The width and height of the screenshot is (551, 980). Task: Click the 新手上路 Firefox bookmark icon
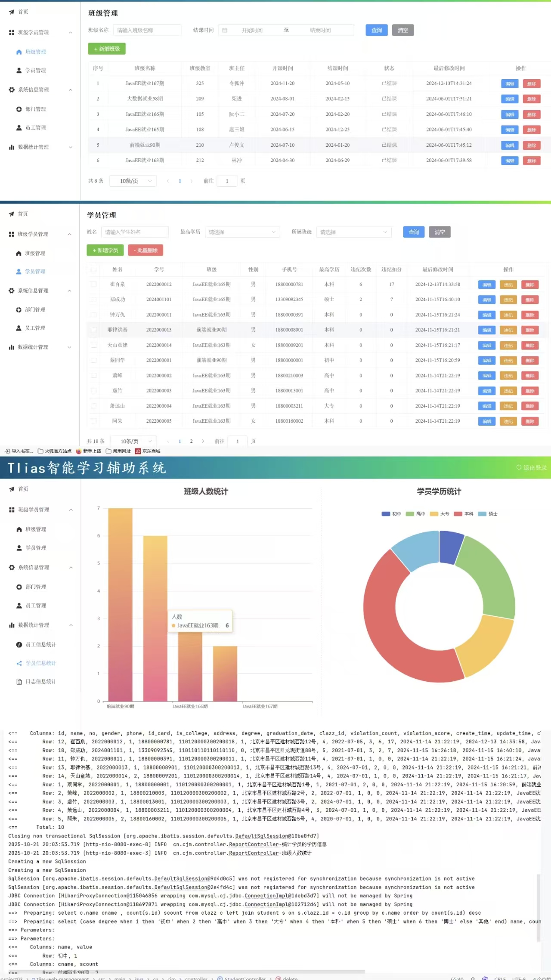click(78, 451)
